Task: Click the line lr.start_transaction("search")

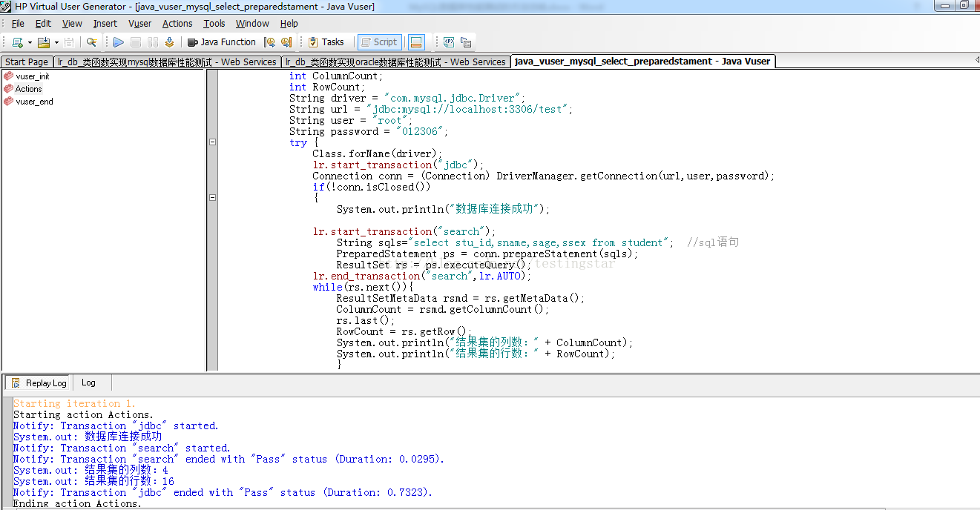Action: click(x=404, y=231)
